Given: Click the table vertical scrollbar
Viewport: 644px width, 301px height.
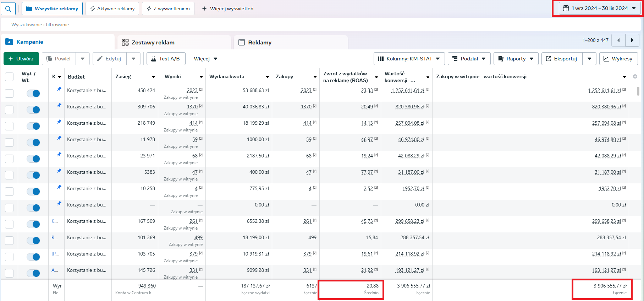Looking at the screenshot, I should 638,91.
